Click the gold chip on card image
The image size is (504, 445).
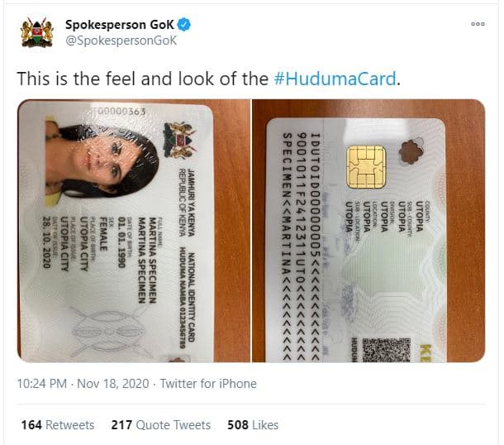[x=366, y=167]
